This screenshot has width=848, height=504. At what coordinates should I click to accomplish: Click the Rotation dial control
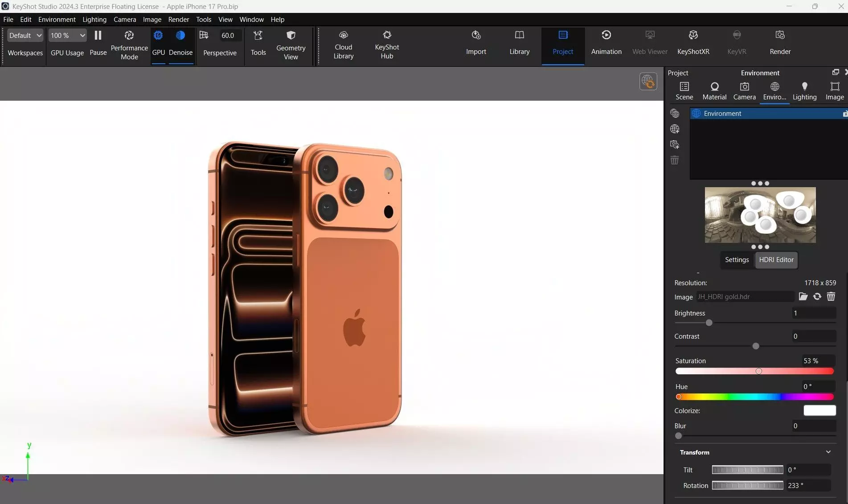747,485
